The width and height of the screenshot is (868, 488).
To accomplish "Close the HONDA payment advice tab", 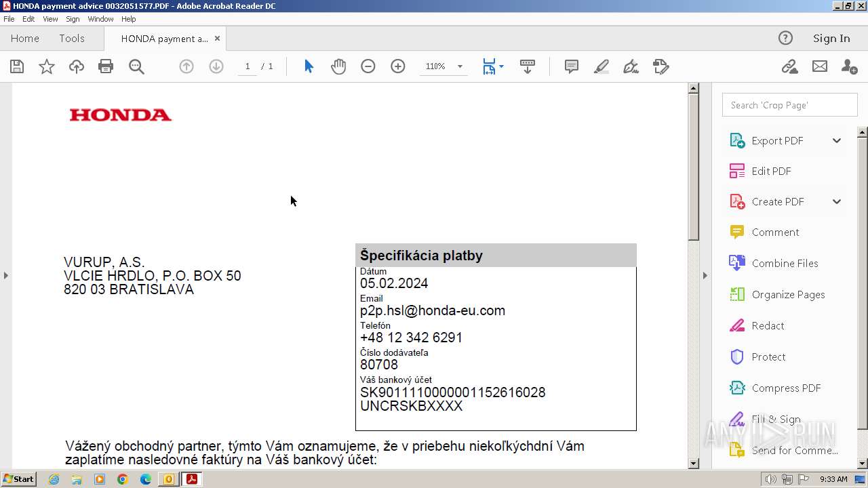I will click(217, 39).
